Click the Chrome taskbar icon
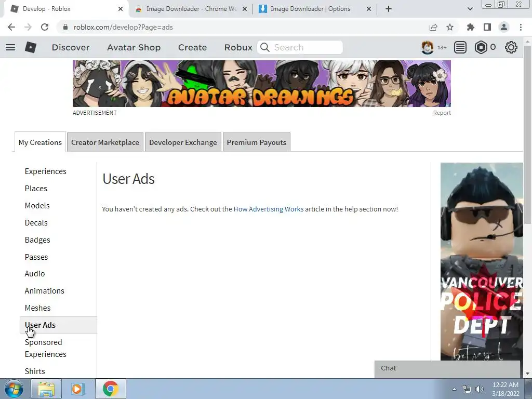This screenshot has height=399, width=532. click(x=110, y=389)
